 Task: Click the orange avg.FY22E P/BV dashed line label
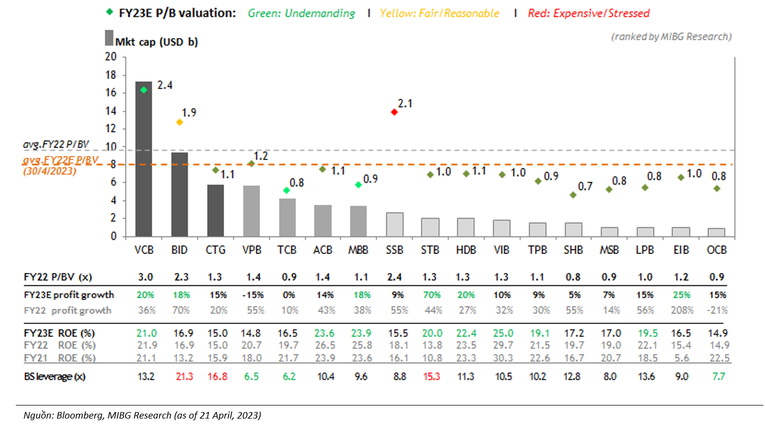[60, 165]
